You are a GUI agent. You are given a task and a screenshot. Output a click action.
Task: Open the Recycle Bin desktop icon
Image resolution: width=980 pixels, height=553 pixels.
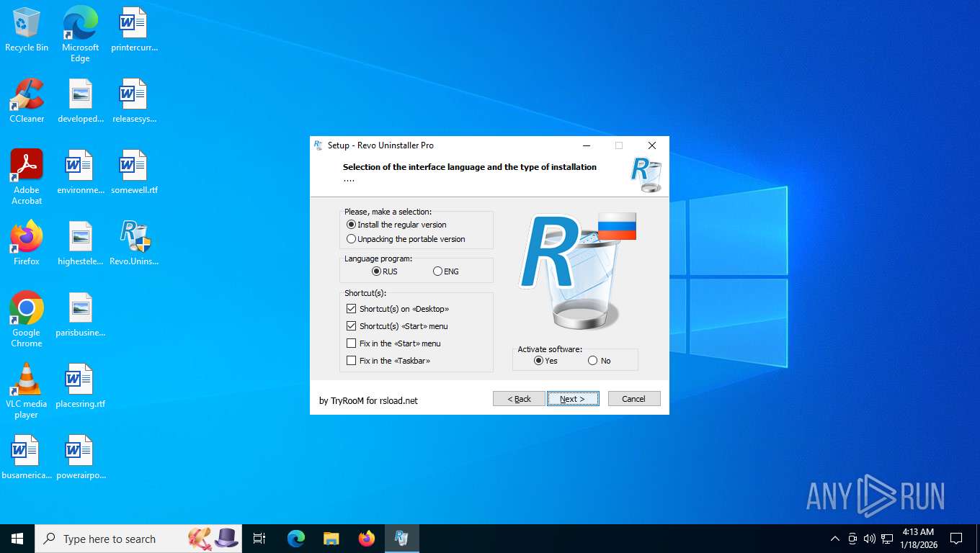click(x=27, y=30)
